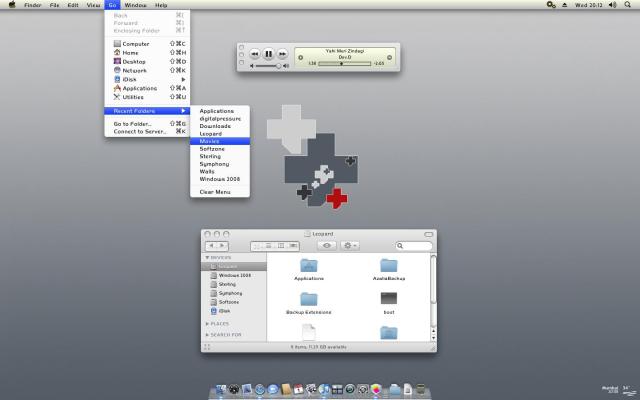Select Go to Folder… menu item
Image resolution: width=640 pixels, height=400 pixels.
click(x=147, y=124)
